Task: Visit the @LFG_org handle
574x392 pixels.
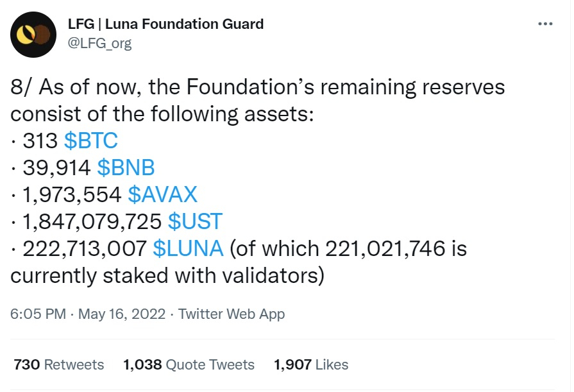Action: point(99,43)
